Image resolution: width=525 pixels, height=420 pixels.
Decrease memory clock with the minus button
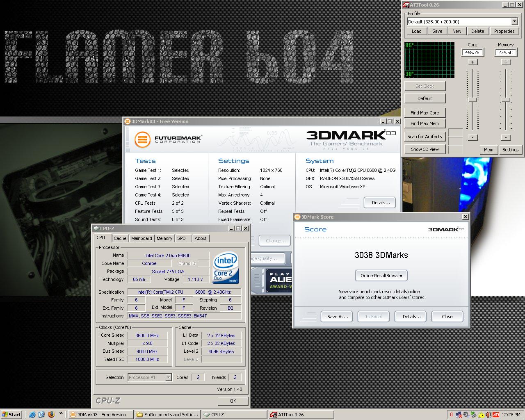(506, 137)
